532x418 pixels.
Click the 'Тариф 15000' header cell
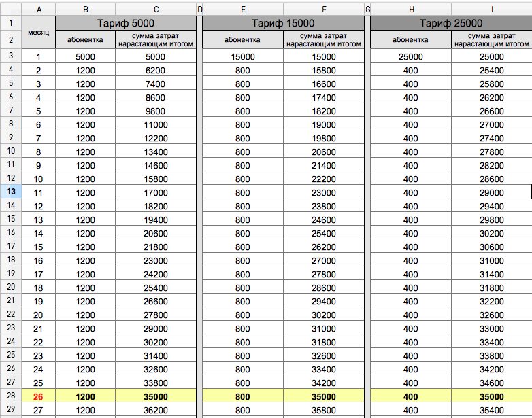tap(283, 23)
